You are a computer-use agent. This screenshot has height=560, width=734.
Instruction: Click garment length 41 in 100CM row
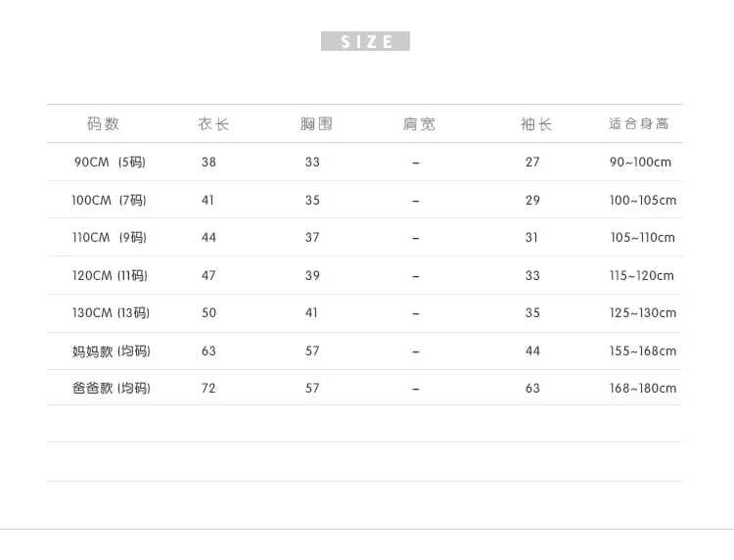[x=207, y=201]
